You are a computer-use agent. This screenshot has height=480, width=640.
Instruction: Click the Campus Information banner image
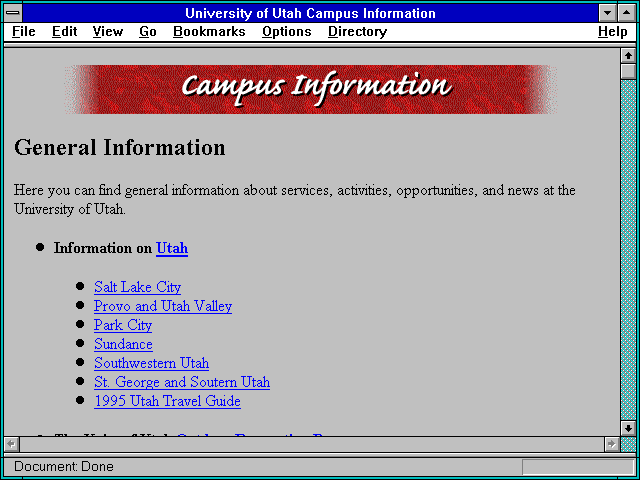click(311, 89)
